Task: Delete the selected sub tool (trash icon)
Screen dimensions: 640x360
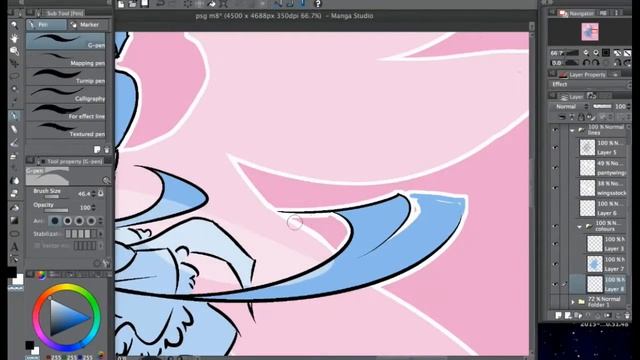Action: point(107,150)
